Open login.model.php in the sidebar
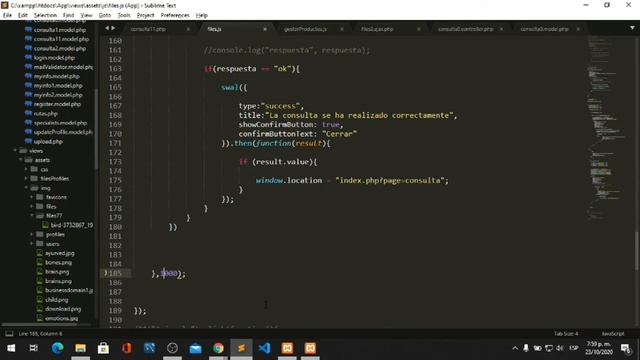 click(x=54, y=58)
